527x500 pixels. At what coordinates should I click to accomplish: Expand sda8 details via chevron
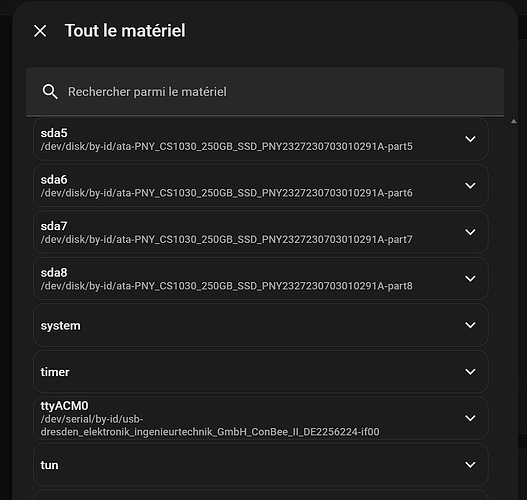point(470,278)
